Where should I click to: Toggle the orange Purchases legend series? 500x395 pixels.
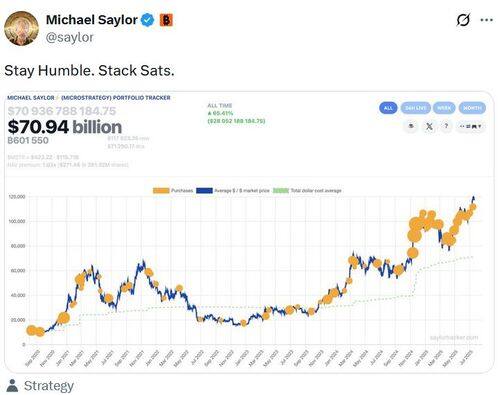tap(173, 191)
